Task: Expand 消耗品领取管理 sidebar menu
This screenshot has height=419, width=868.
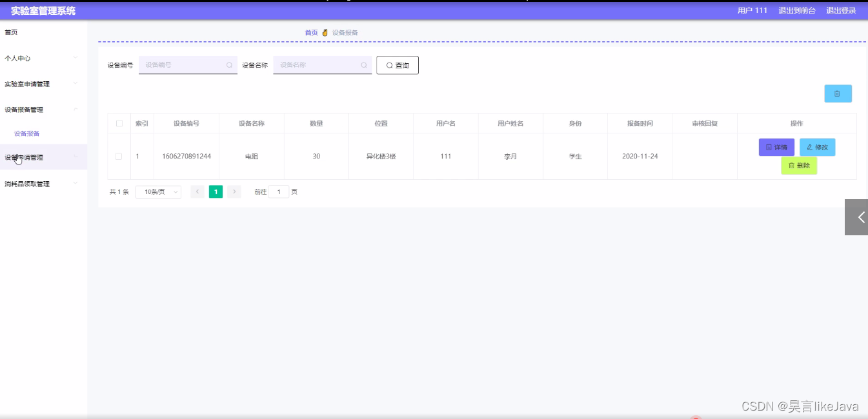Action: (43, 184)
